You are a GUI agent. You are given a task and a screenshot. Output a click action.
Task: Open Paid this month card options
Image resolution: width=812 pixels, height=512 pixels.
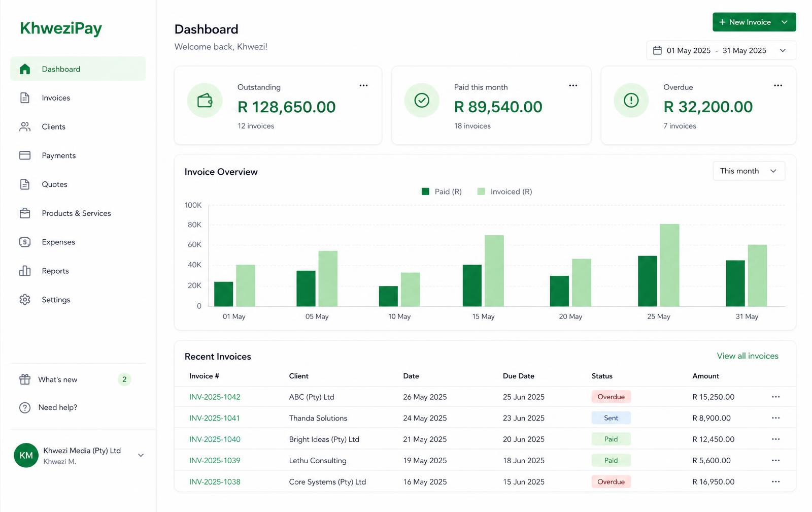point(573,85)
